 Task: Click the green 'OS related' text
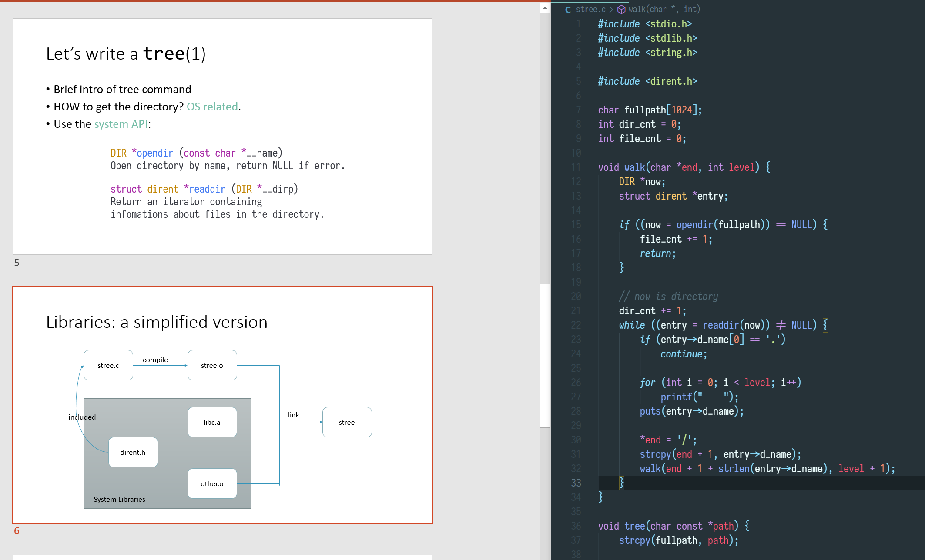pos(212,107)
